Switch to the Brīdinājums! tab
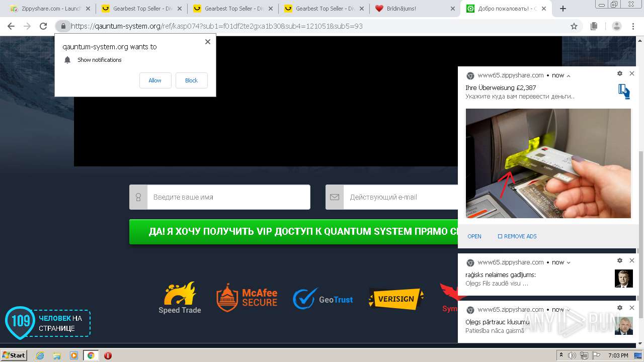The image size is (644, 362). pyautogui.click(x=413, y=9)
